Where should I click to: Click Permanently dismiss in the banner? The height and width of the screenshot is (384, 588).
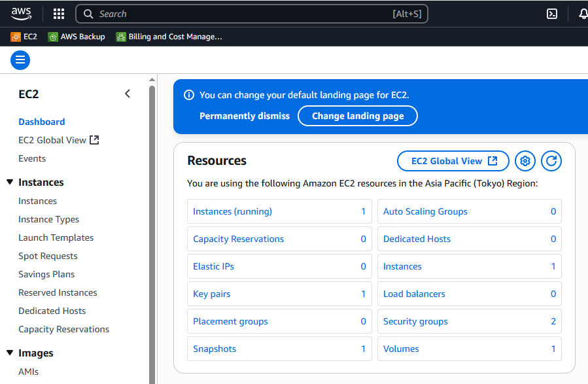[245, 116]
